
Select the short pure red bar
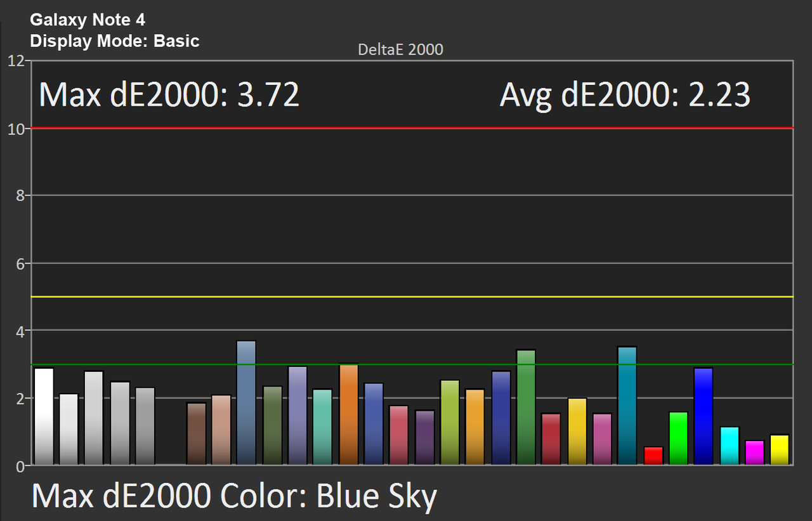click(x=653, y=456)
